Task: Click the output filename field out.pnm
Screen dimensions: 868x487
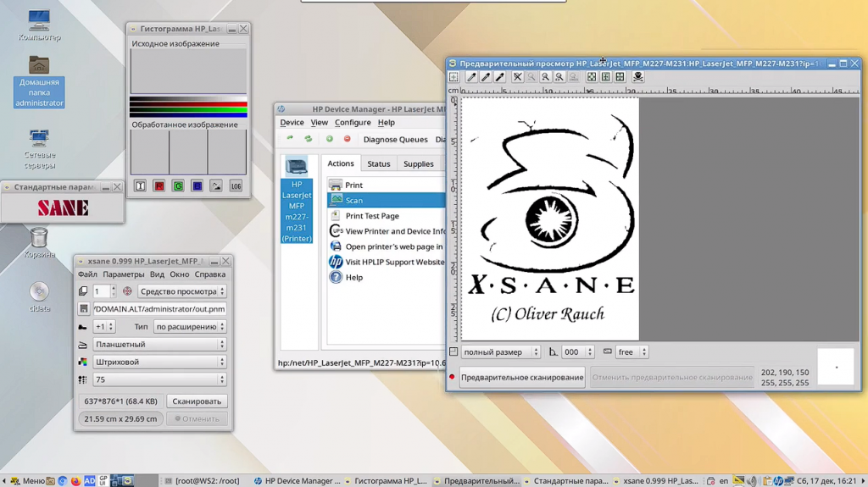Action: (x=159, y=309)
